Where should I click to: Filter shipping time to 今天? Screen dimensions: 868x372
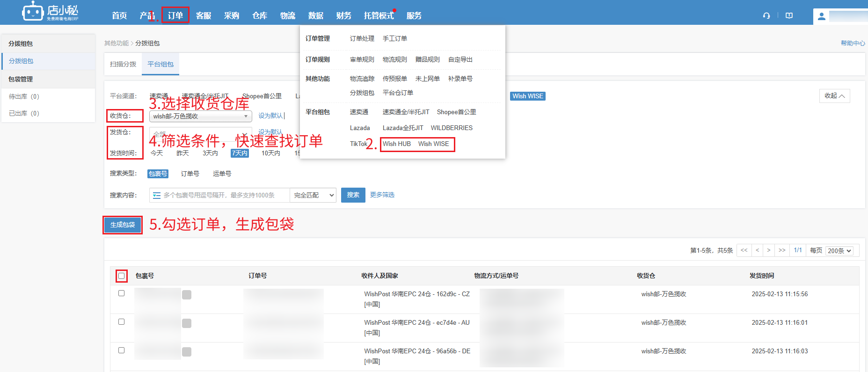click(157, 153)
